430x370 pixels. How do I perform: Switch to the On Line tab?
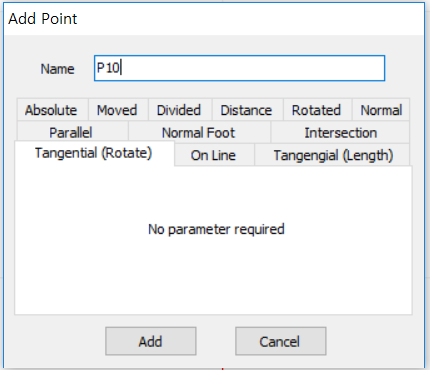(x=214, y=155)
